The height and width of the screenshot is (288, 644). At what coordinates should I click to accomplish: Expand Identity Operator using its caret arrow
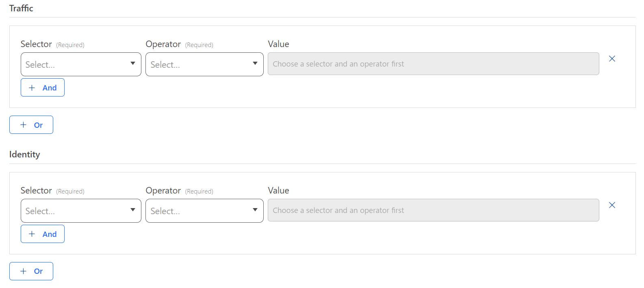(255, 210)
